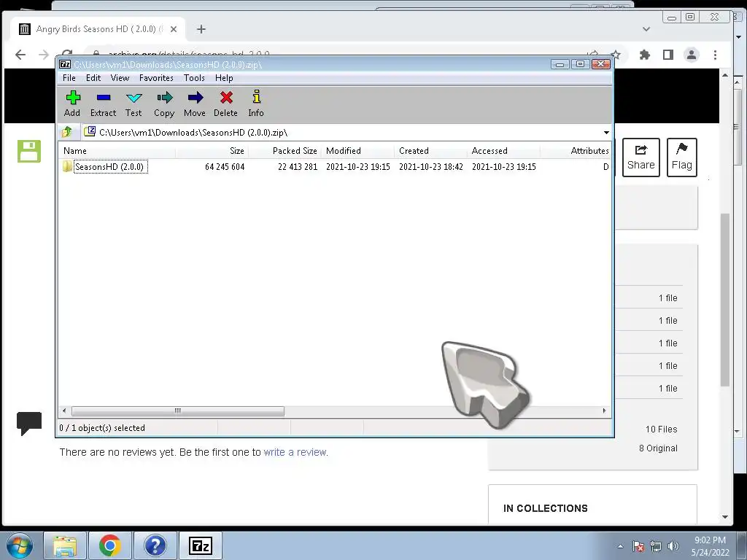Viewport: 747px width, 560px height.
Task: Click the volume speaker tray icon
Action: (673, 546)
